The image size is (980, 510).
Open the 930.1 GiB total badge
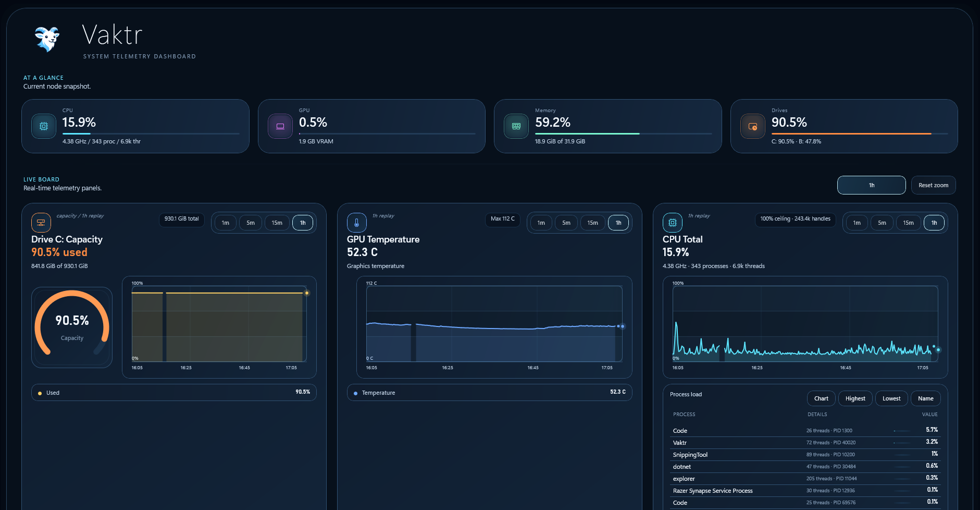(x=181, y=219)
